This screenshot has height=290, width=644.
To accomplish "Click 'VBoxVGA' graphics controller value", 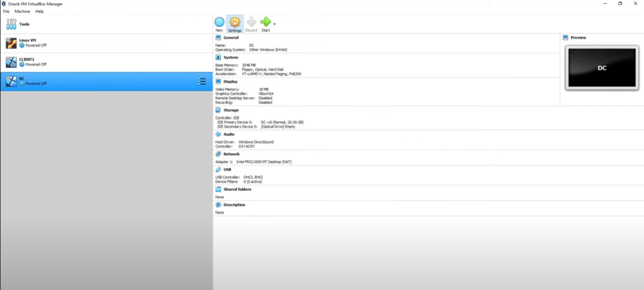I will pyautogui.click(x=266, y=94).
